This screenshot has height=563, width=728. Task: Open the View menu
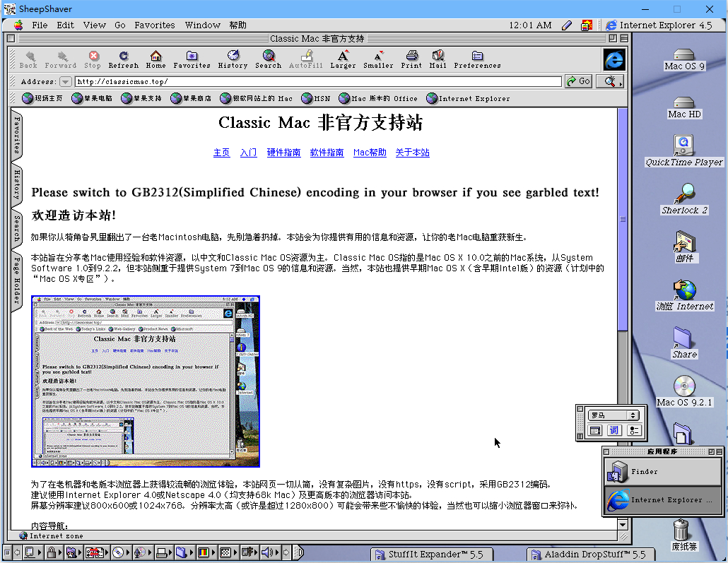tap(94, 25)
